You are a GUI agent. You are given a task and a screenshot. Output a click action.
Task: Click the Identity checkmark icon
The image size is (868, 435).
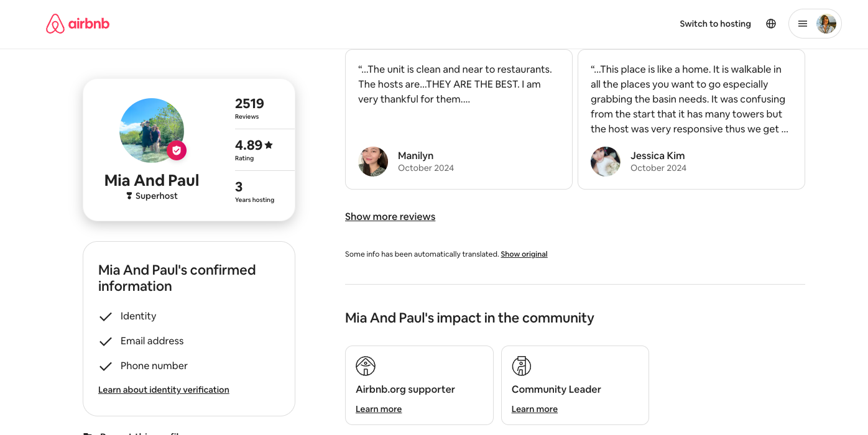click(x=106, y=316)
